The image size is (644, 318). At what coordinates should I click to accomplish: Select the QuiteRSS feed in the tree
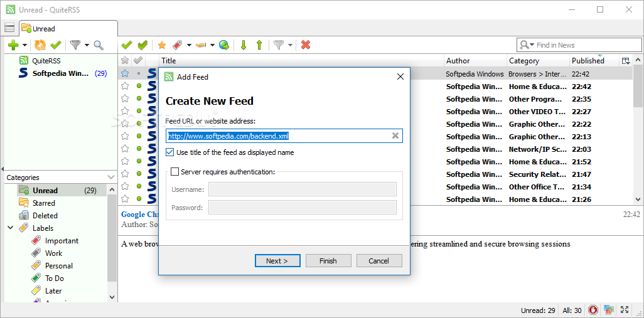[x=46, y=61]
